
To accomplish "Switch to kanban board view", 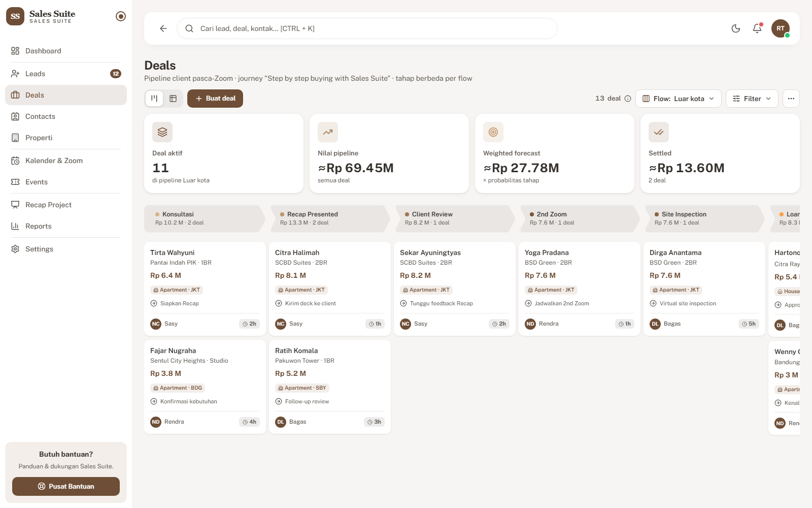I will point(154,99).
